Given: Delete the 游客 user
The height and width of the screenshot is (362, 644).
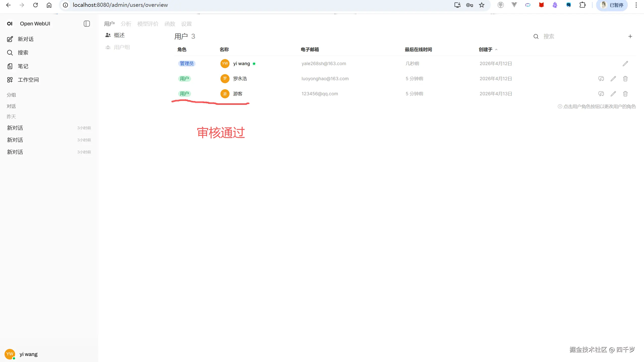Looking at the screenshot, I should coord(625,94).
